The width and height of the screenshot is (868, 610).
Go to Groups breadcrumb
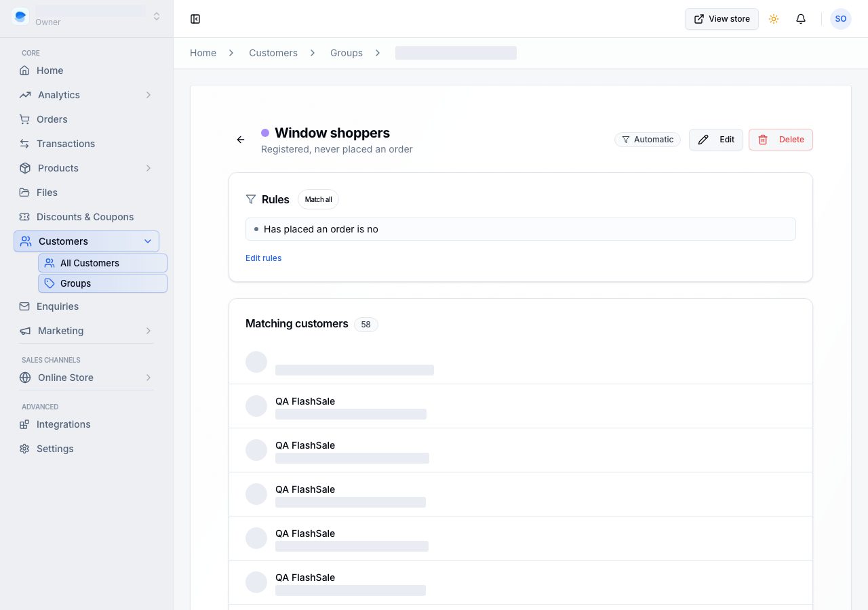347,53
